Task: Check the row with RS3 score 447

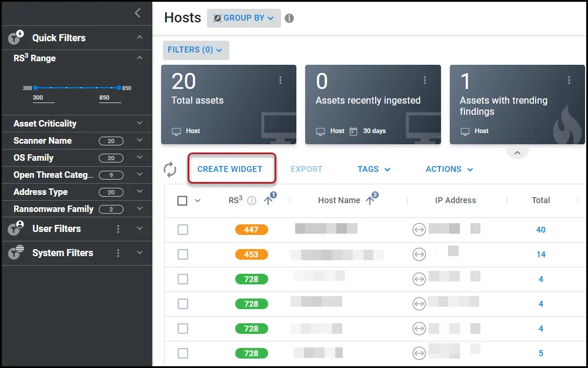Action: [x=183, y=230]
